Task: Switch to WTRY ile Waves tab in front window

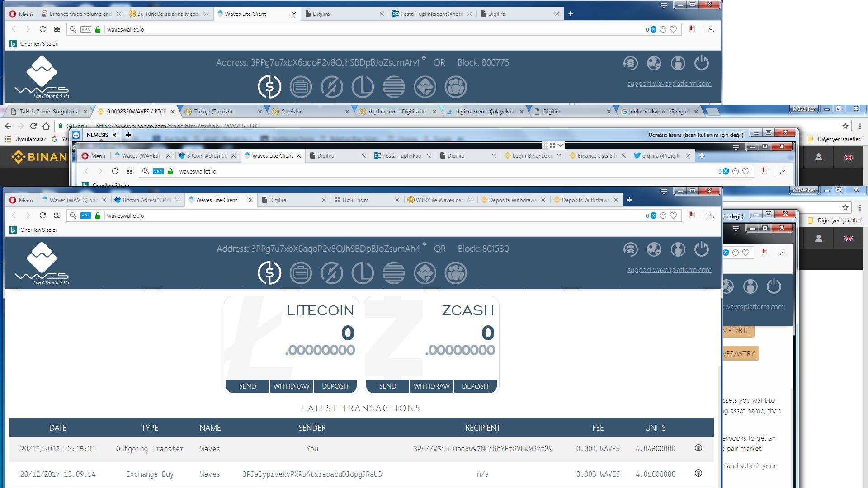Action: pos(439,200)
